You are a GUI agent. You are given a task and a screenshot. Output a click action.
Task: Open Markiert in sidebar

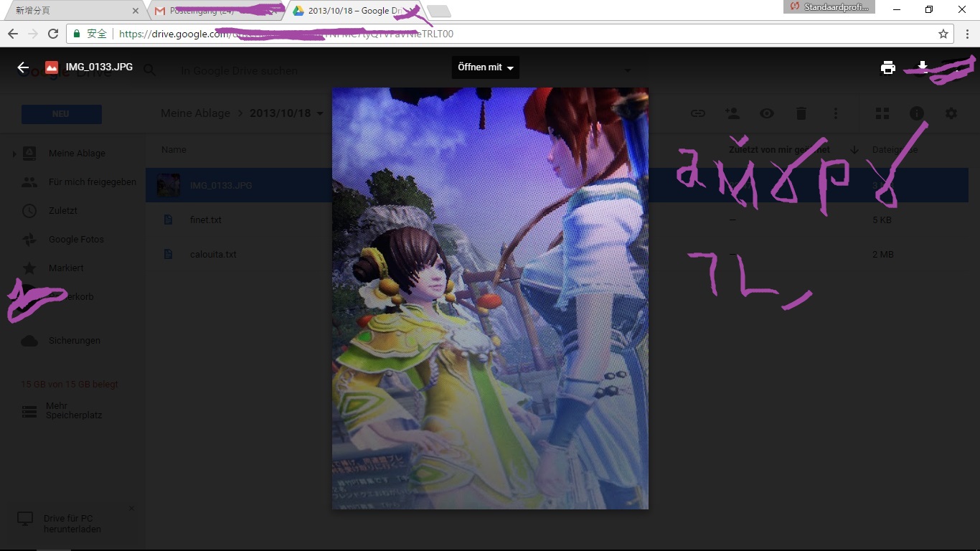[x=66, y=268]
